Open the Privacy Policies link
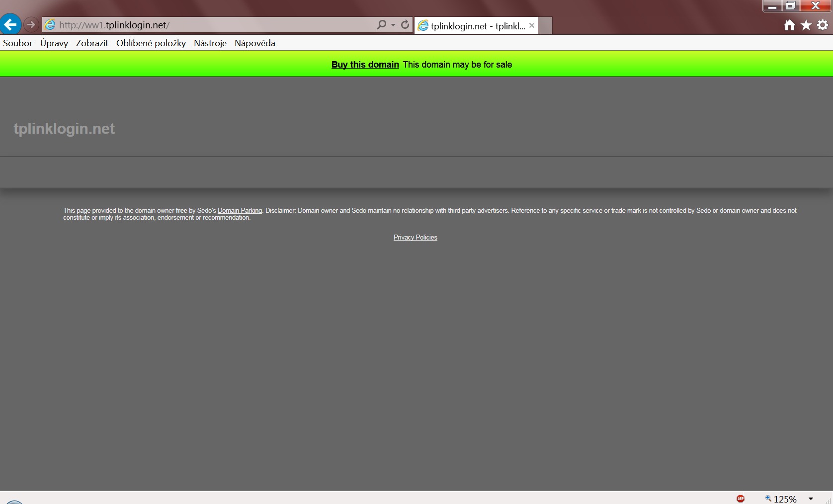 click(x=416, y=238)
